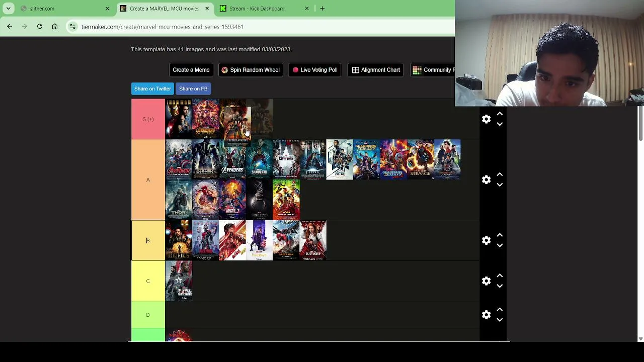The image size is (644, 362).
Task: Start a Live Voting Poll
Action: [x=315, y=70]
